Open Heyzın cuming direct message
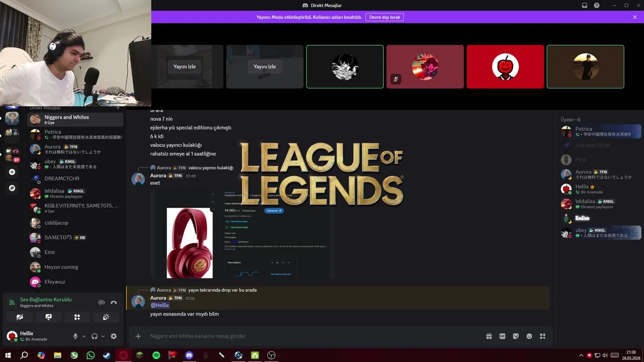 tap(75, 267)
